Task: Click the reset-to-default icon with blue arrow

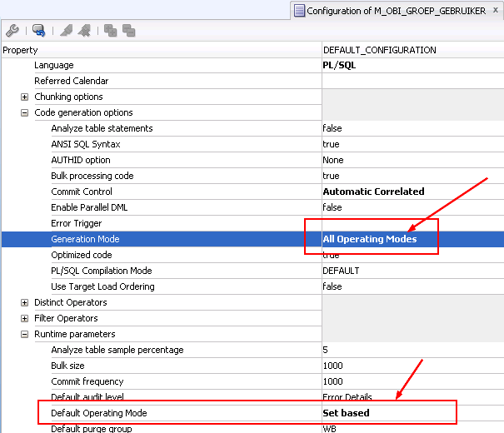Action: pos(38,31)
